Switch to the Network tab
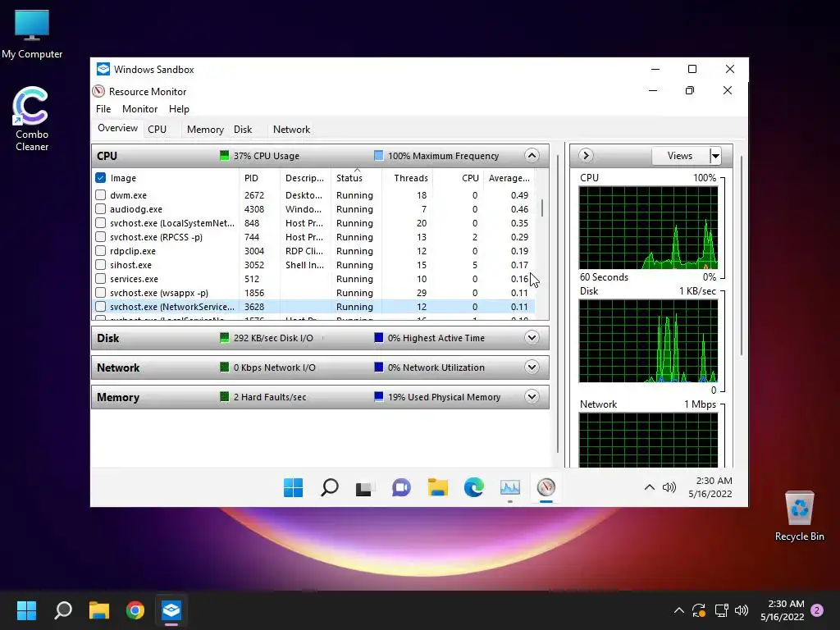The image size is (840, 630). tap(291, 129)
